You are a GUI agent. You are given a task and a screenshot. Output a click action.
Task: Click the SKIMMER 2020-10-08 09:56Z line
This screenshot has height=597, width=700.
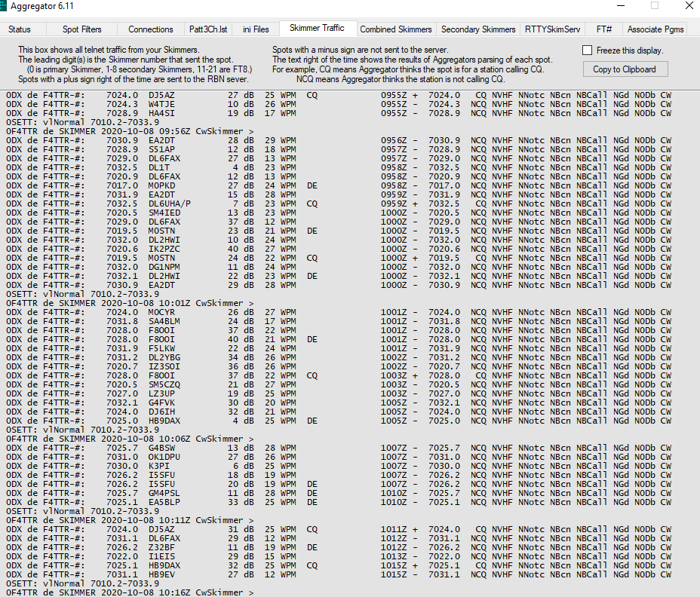click(130, 131)
